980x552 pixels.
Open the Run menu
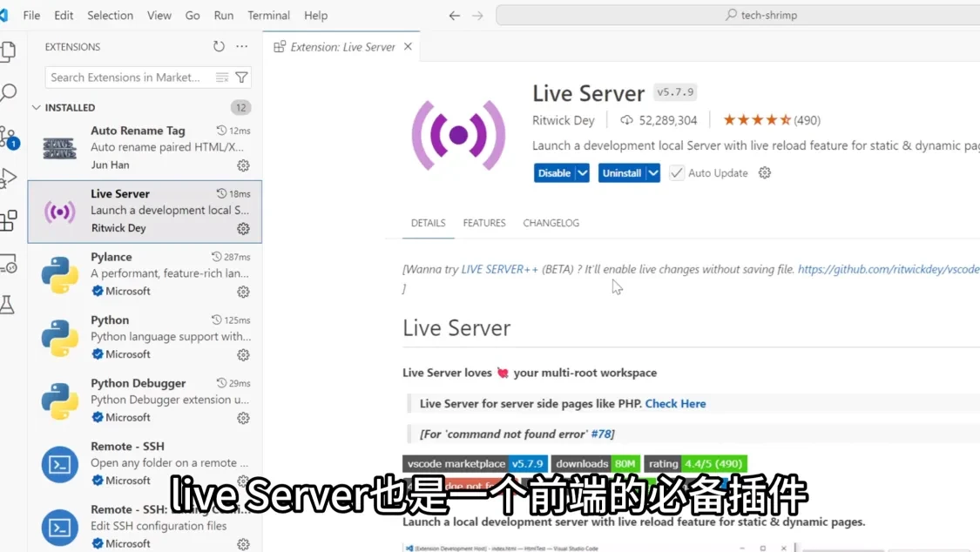224,15
